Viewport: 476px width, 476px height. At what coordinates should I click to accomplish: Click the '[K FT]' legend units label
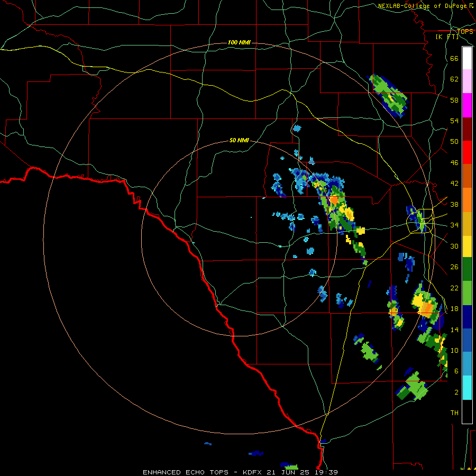click(x=447, y=36)
